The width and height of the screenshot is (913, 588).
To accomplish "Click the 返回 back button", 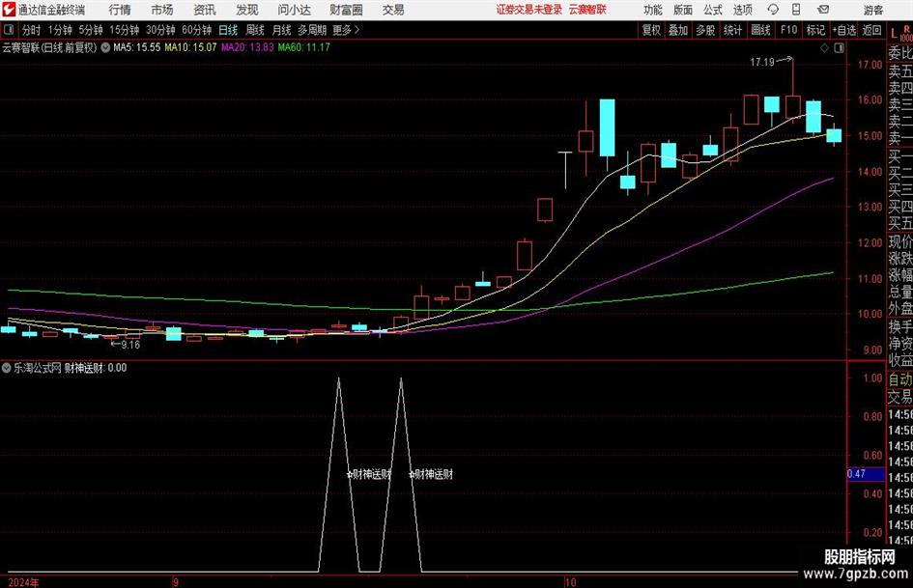I will pyautogui.click(x=871, y=30).
